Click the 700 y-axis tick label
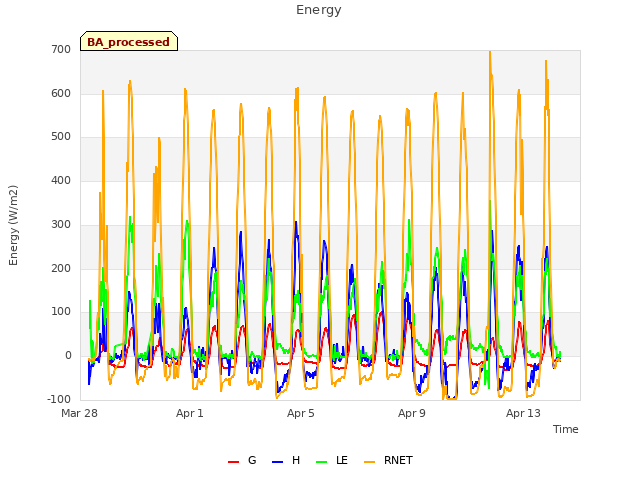Screen dimensions: 640x480 61,49
